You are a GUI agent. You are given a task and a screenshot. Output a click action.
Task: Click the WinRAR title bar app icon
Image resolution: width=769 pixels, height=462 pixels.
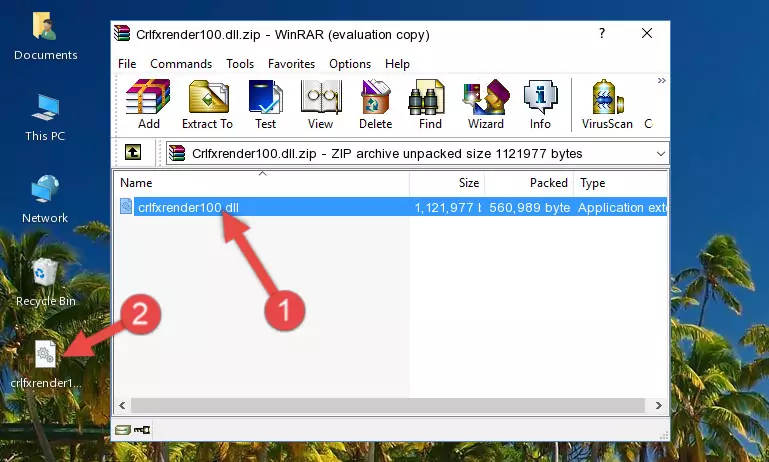[x=122, y=33]
